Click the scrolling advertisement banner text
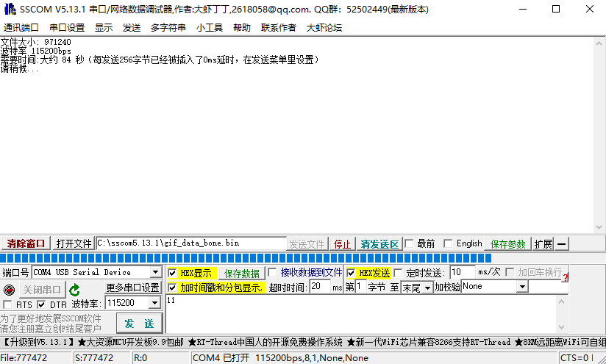 [303, 342]
